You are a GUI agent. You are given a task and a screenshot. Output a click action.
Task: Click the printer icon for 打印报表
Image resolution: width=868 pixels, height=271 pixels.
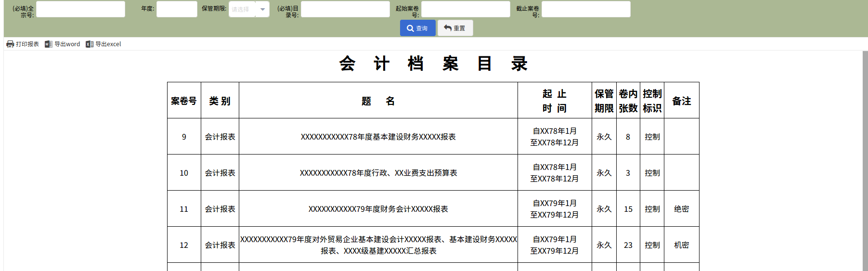pos(10,44)
